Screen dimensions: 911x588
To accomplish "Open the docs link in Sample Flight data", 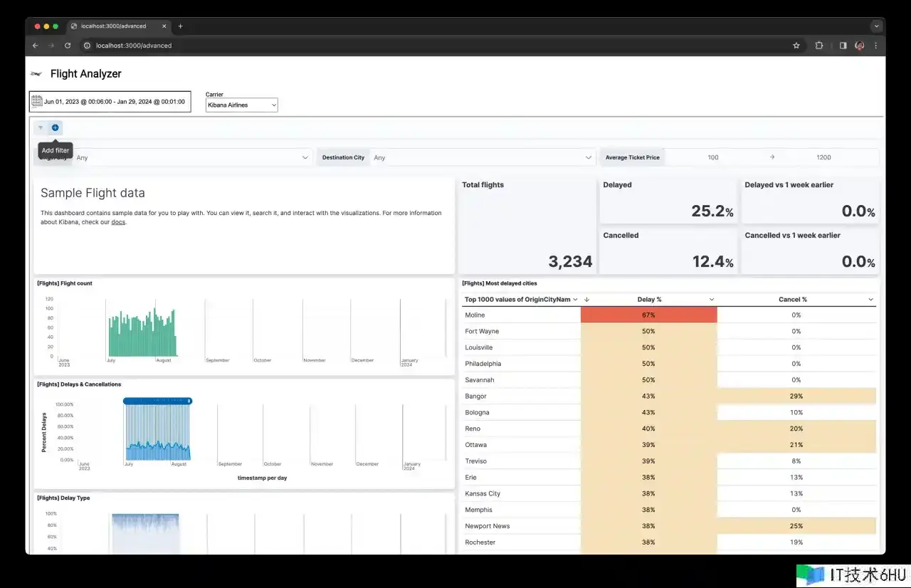I will [x=118, y=222].
